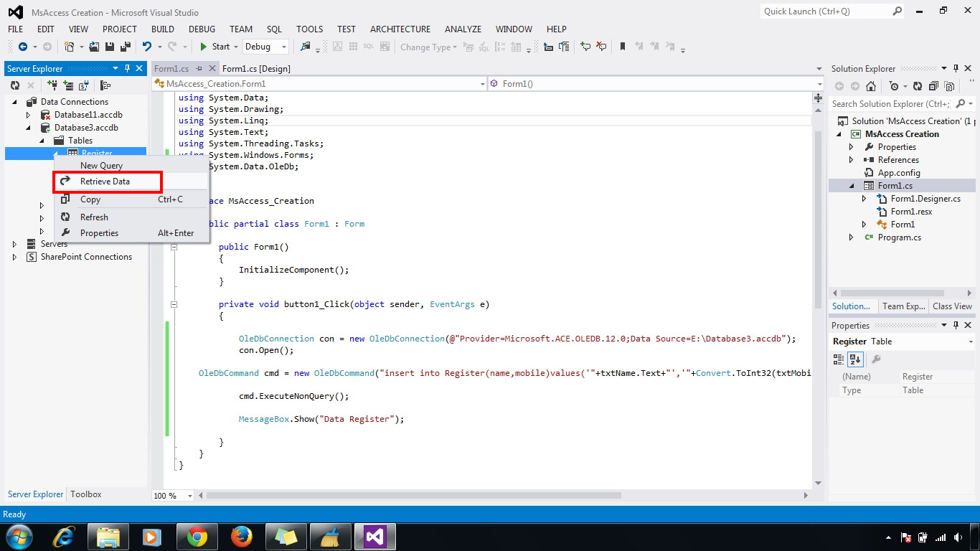Click the Visual Studio taskbar icon
980x551 pixels.
375,536
